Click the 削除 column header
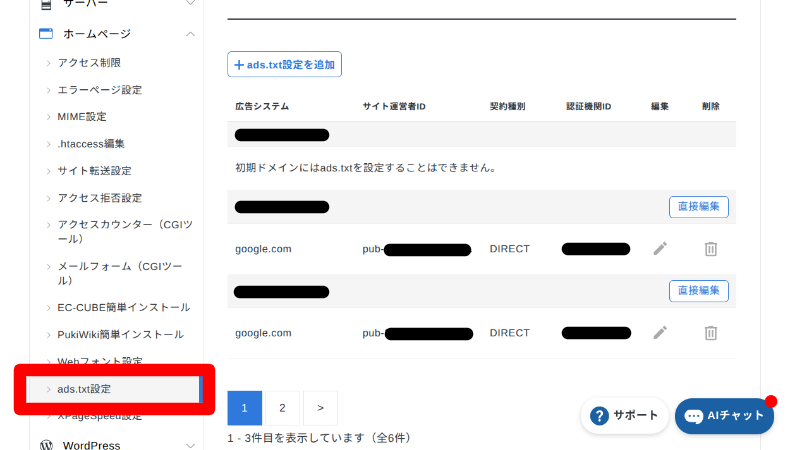Viewport: 790px width, 450px height. (710, 106)
